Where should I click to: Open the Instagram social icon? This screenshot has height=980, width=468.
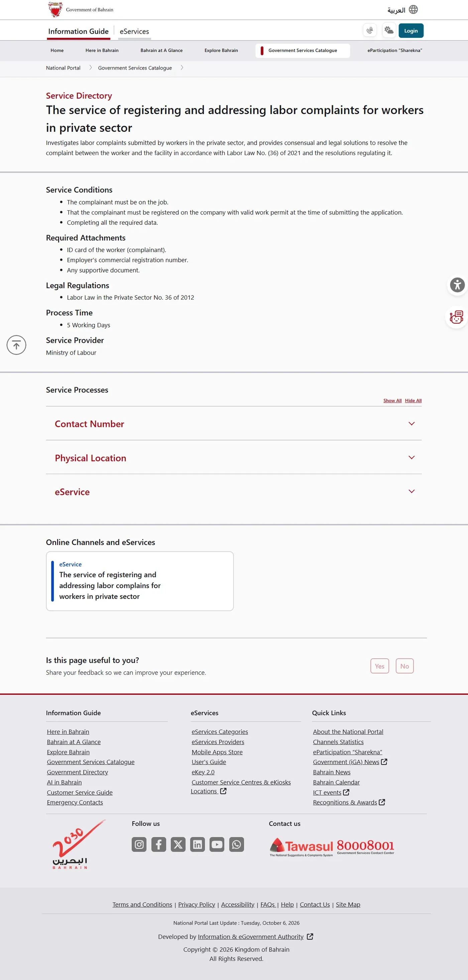pos(139,844)
